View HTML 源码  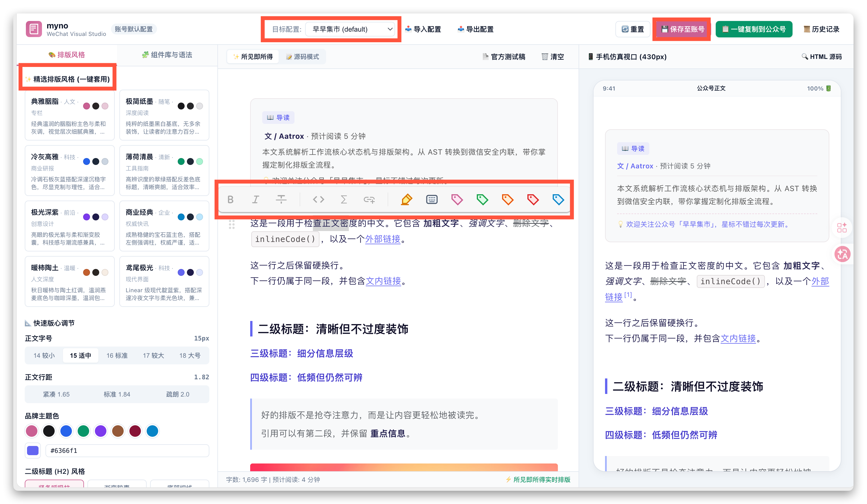pos(822,57)
